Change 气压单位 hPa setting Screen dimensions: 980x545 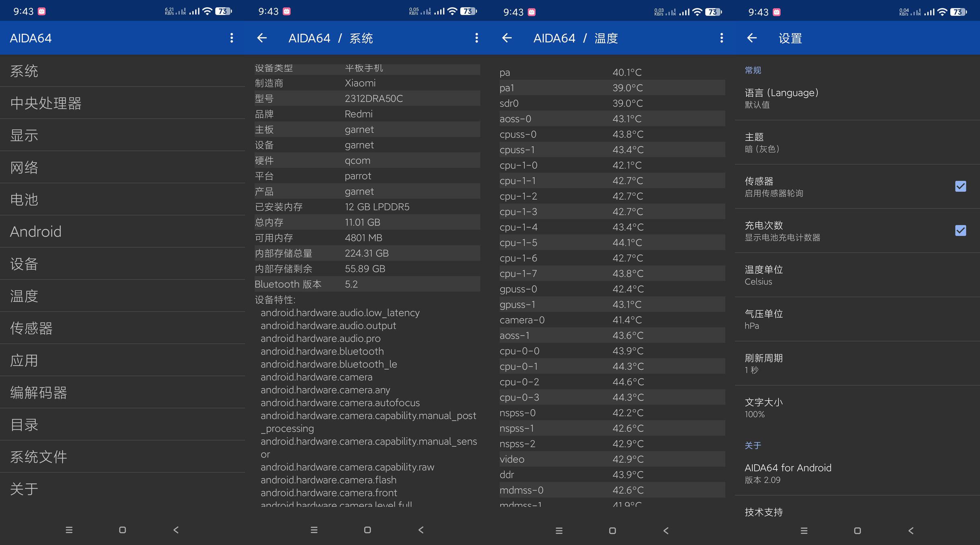coord(857,319)
